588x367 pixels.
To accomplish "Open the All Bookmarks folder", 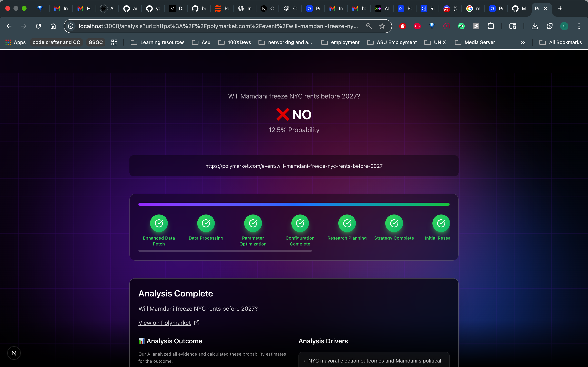I will (x=561, y=42).
